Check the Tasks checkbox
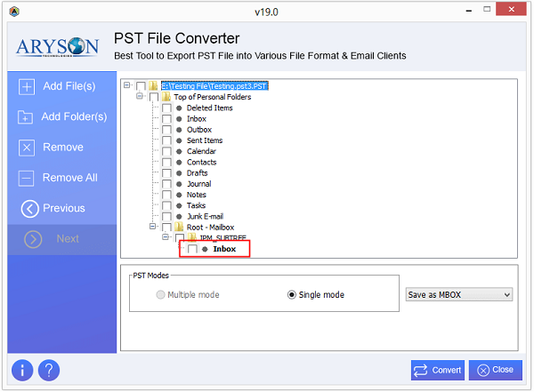This screenshot has width=534, height=392. 166,205
